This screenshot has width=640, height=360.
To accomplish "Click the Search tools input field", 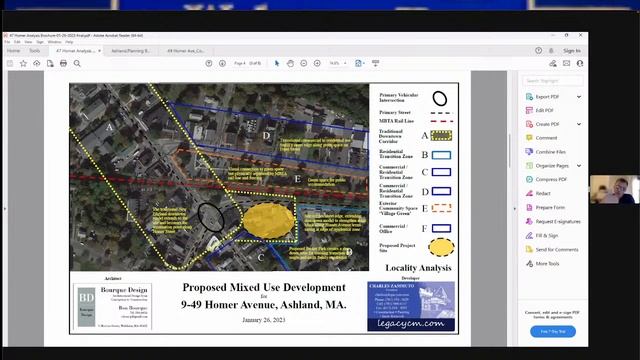I will (553, 81).
